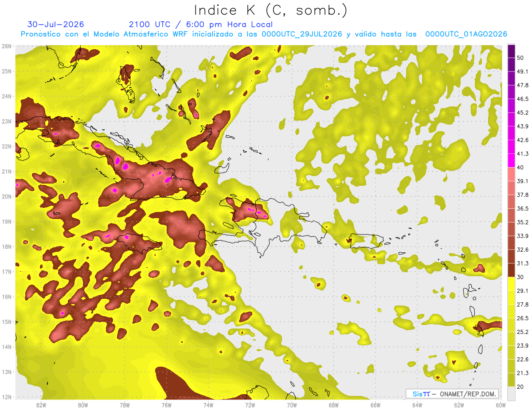The width and height of the screenshot is (532, 411).
Task: Click the color bar value "46.5"
Action: [522, 99]
